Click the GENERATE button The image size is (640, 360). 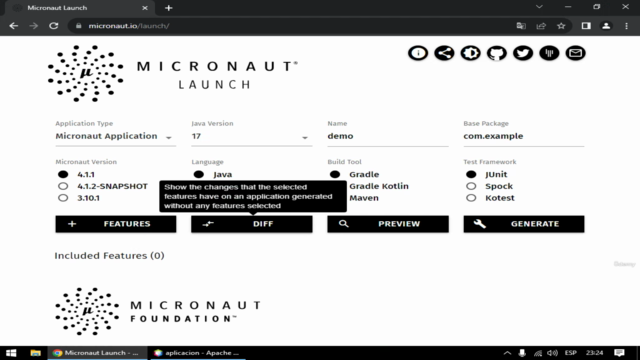[524, 224]
